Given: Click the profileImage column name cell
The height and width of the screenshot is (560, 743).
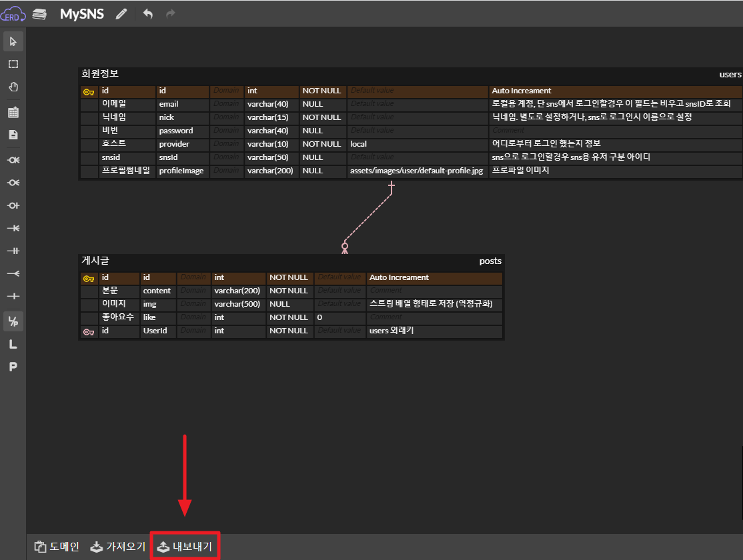Looking at the screenshot, I should coord(183,171).
